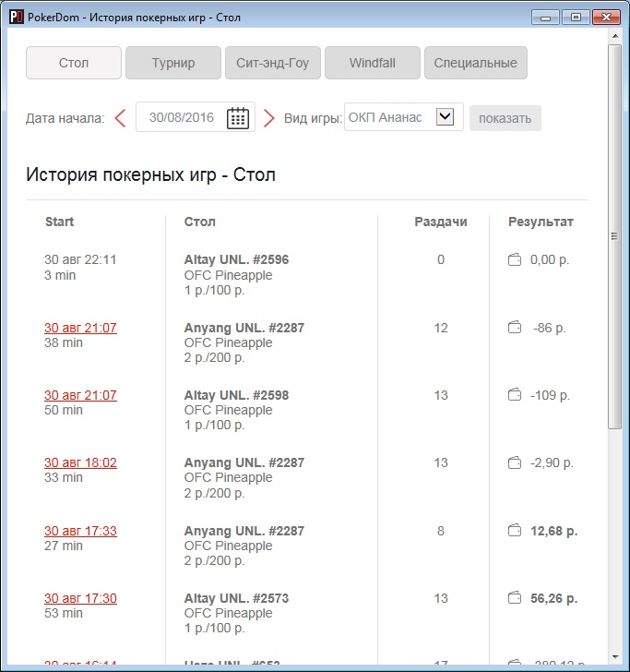Open the calendar date picker icon

238,118
